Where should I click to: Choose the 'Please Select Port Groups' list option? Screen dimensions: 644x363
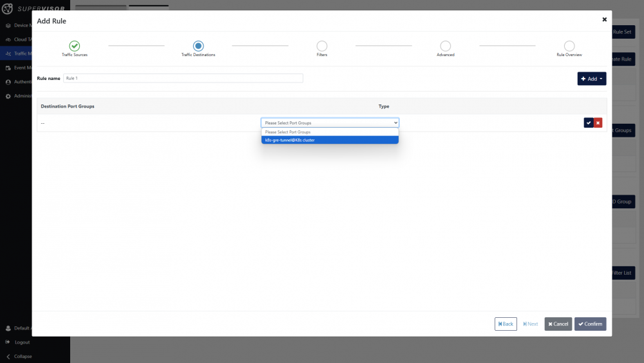[x=330, y=132]
